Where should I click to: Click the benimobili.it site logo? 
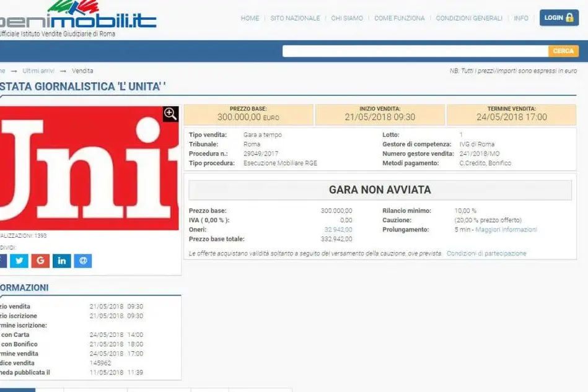tap(78, 19)
